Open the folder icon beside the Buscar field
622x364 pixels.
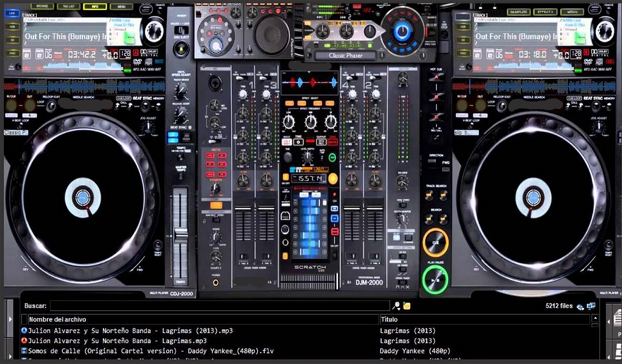coord(406,305)
